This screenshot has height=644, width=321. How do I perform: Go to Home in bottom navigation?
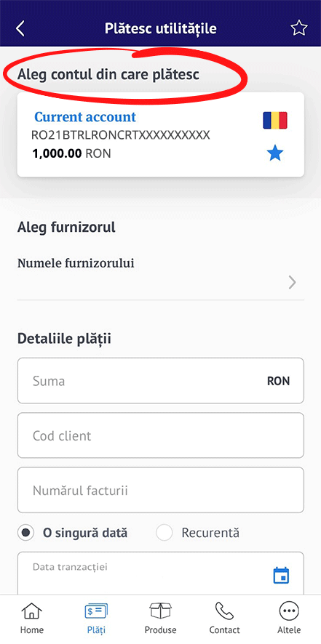tap(32, 619)
